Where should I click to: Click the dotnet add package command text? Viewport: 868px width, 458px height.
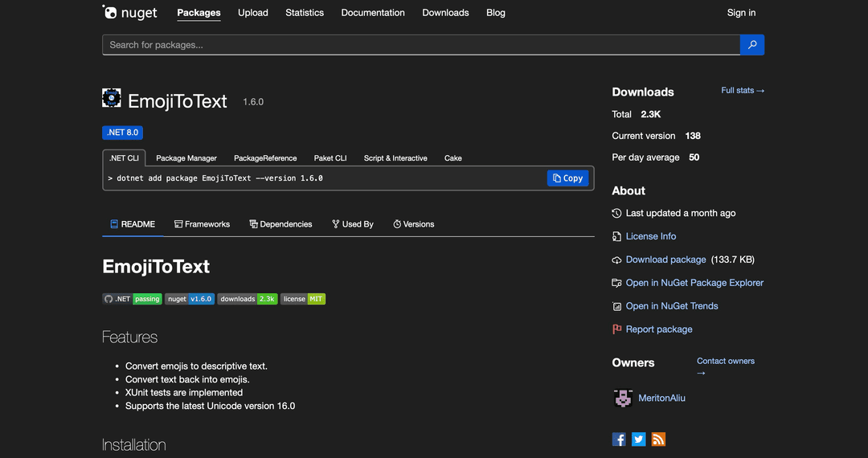tap(215, 178)
